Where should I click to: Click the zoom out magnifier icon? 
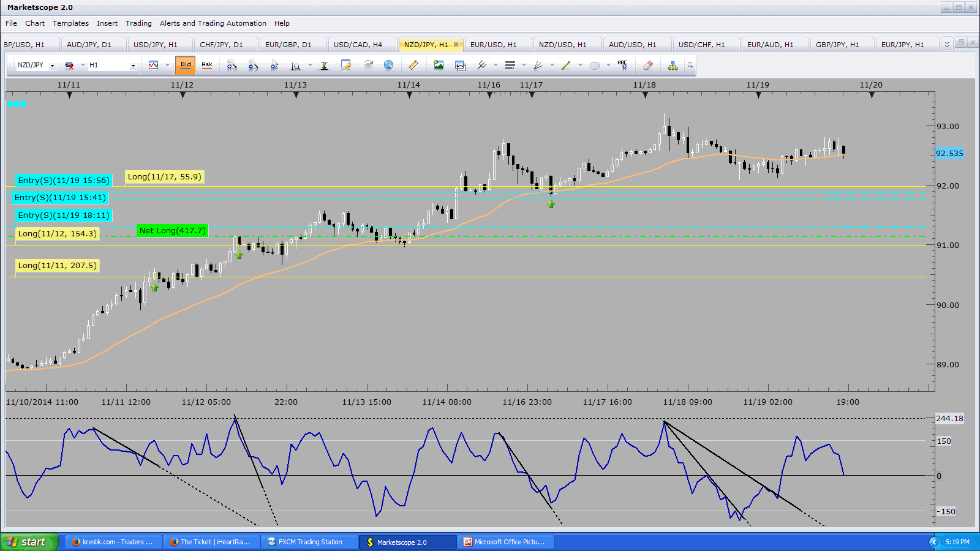point(253,65)
